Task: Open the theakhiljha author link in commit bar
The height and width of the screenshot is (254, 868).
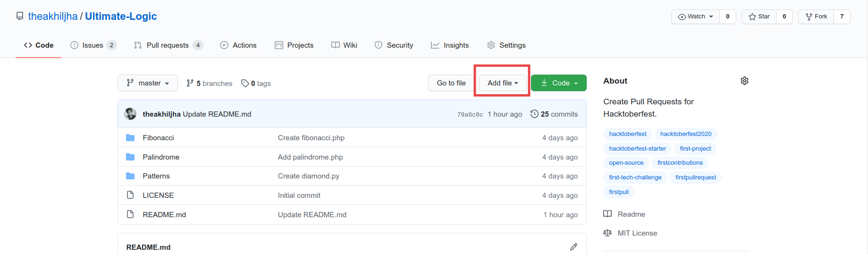Action: pyautogui.click(x=162, y=114)
